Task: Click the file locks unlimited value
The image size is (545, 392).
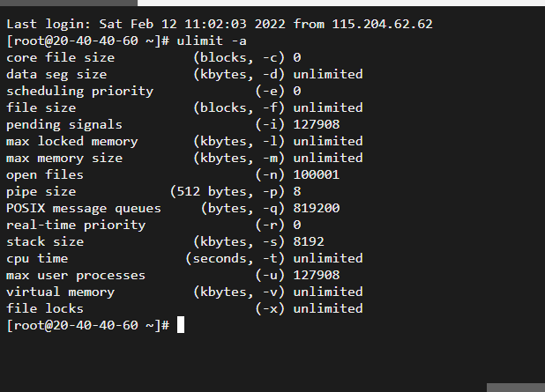Action: pos(328,308)
